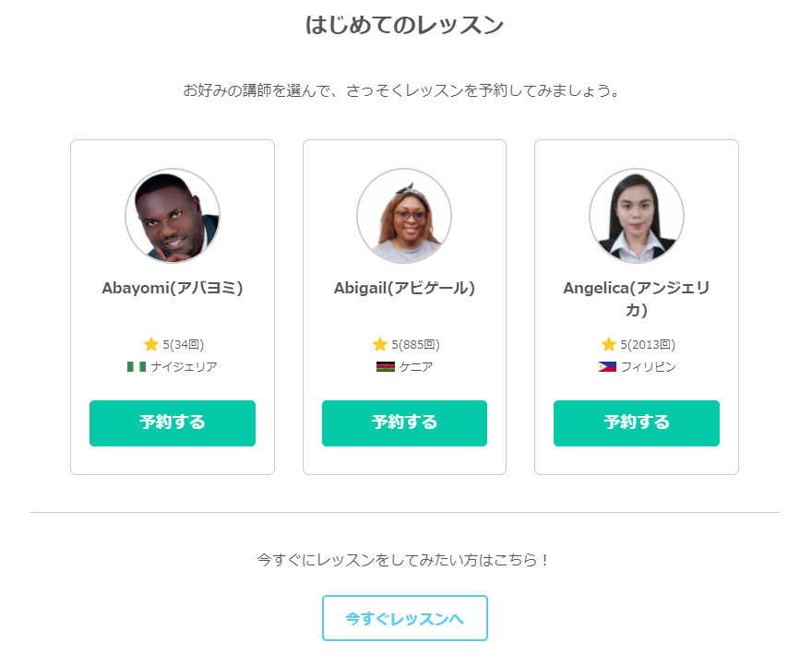This screenshot has width=812, height=666.
Task: Book a lesson with Angelica using 予約する
Action: (x=637, y=423)
